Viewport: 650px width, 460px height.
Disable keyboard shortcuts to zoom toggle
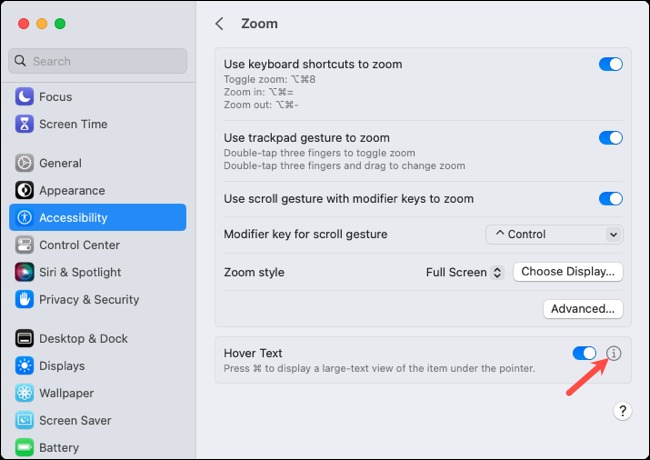coord(611,64)
